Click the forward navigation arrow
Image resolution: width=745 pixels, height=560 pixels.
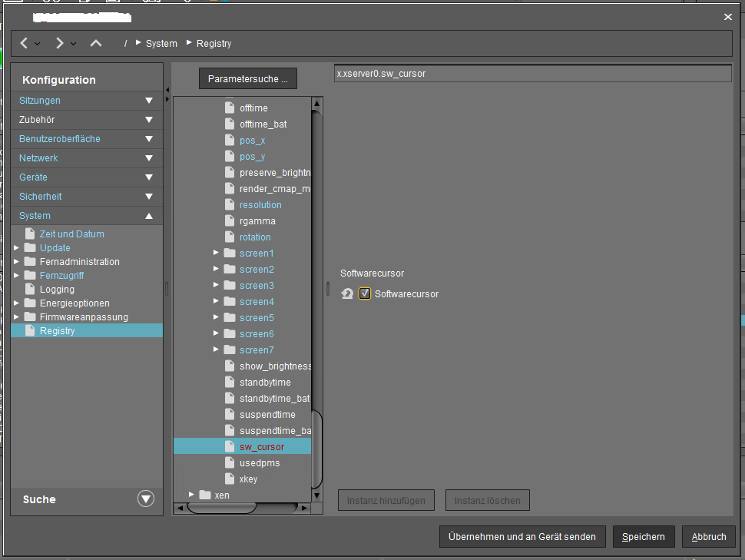click(60, 44)
